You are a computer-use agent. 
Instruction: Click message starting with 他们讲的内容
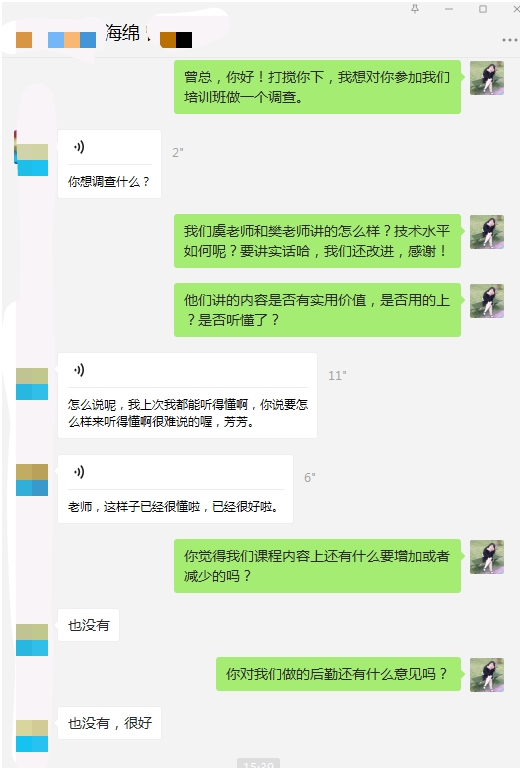click(317, 309)
